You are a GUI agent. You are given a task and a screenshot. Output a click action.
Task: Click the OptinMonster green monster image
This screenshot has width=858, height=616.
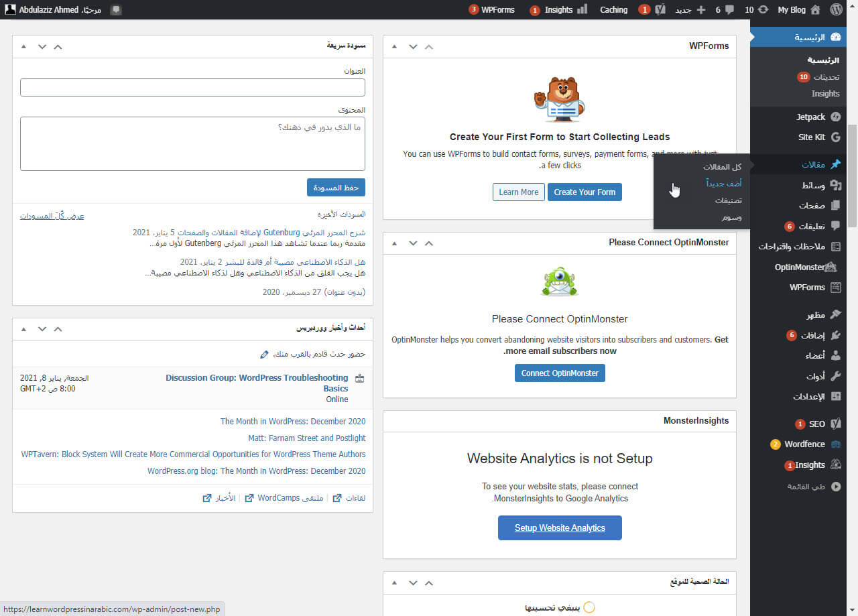click(559, 282)
